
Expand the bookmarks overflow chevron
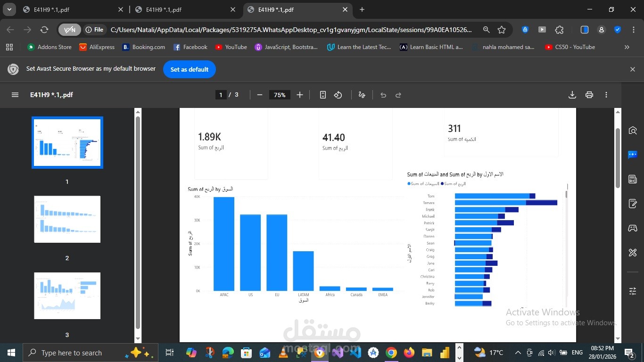click(627, 47)
